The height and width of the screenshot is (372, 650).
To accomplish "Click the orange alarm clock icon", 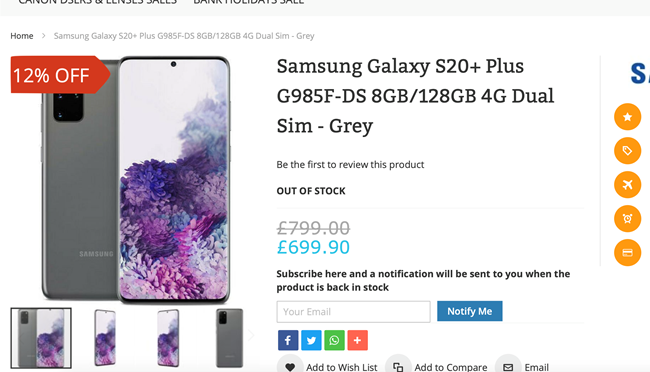I will pyautogui.click(x=627, y=219).
